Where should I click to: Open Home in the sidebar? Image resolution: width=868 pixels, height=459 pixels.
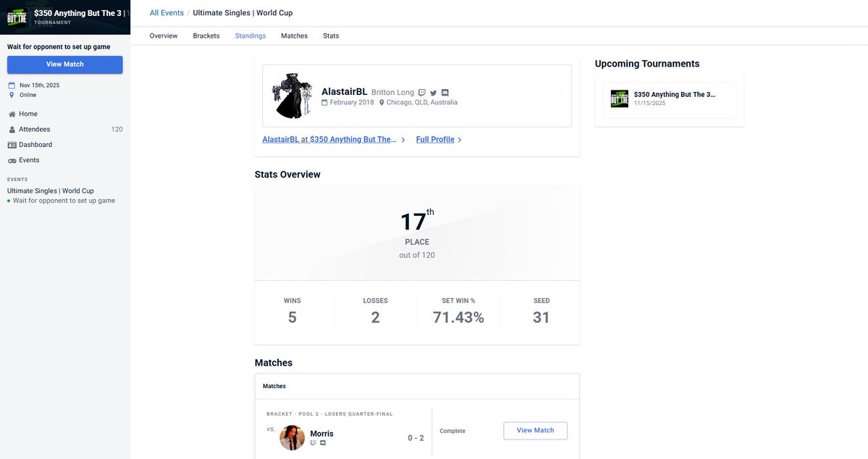pos(28,114)
